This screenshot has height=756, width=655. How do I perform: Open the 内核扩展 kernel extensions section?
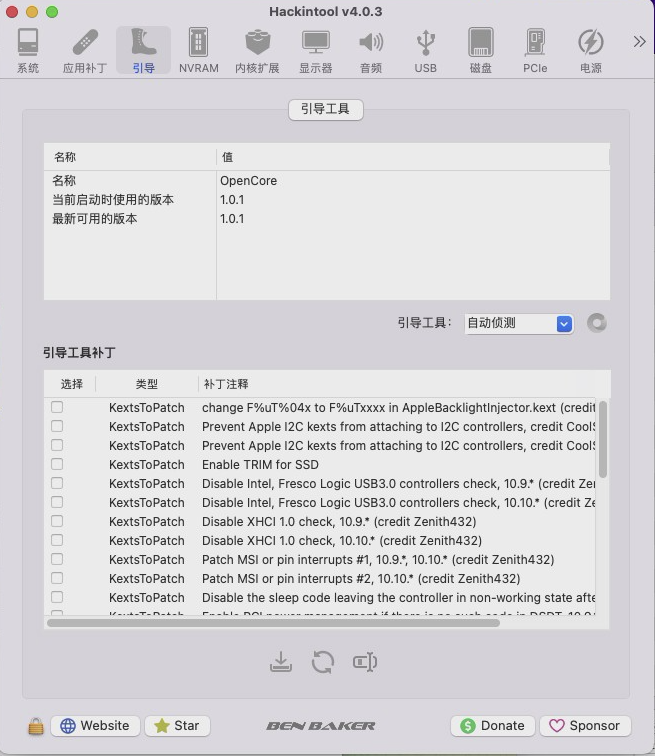tap(257, 50)
